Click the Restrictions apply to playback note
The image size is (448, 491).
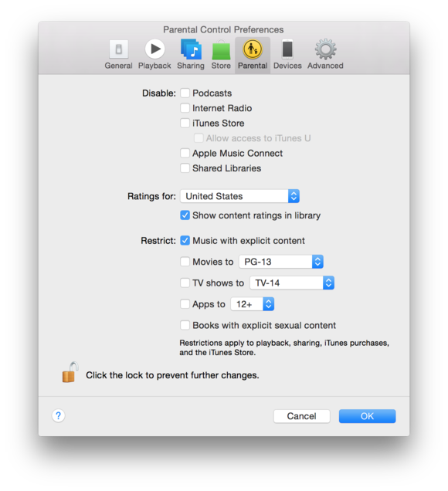point(284,347)
